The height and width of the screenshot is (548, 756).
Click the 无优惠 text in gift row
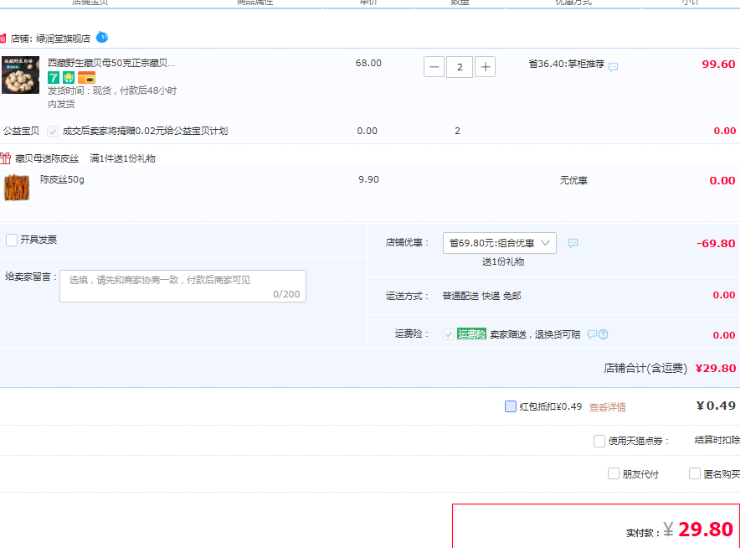point(573,180)
